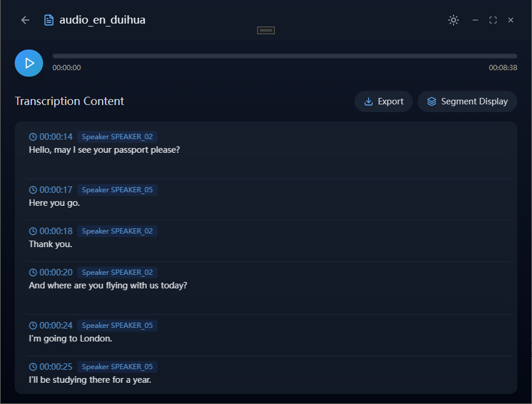This screenshot has height=404, width=532.
Task: Select text 'Here you go.'
Action: [54, 203]
